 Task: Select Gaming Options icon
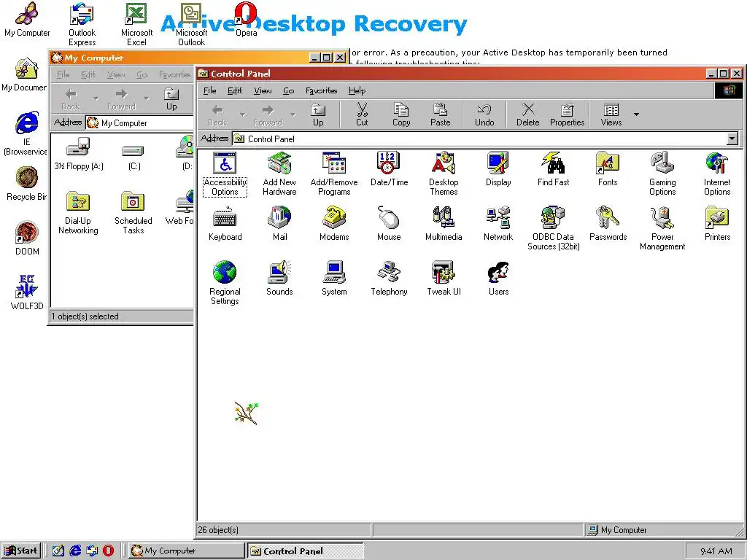coord(662,174)
